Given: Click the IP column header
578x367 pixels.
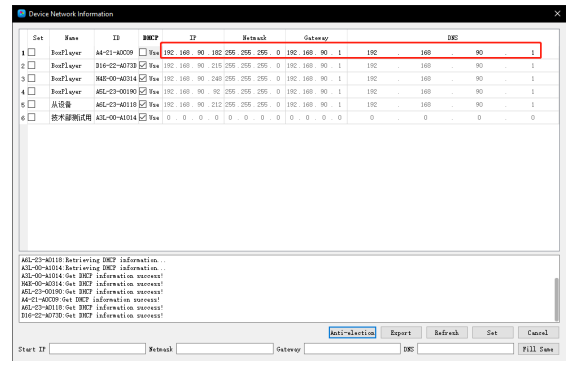Looking at the screenshot, I should coord(193,37).
